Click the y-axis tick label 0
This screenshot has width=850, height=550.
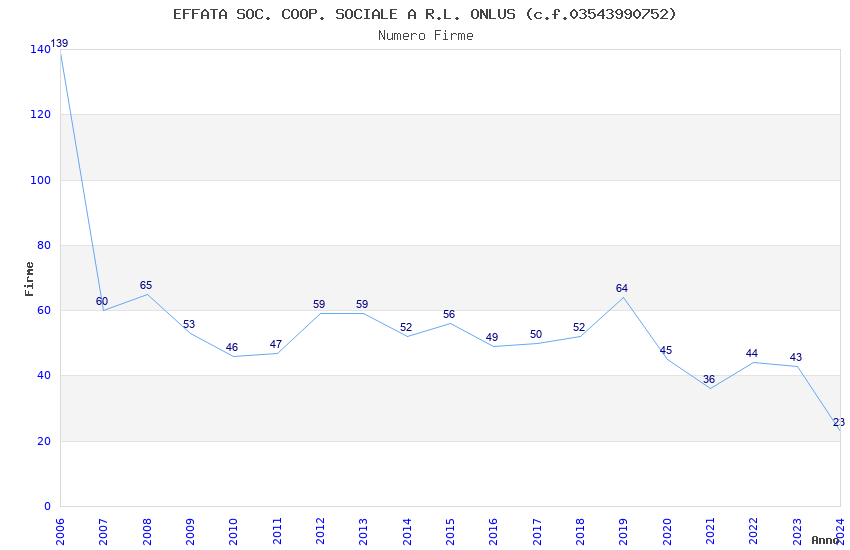tap(48, 506)
